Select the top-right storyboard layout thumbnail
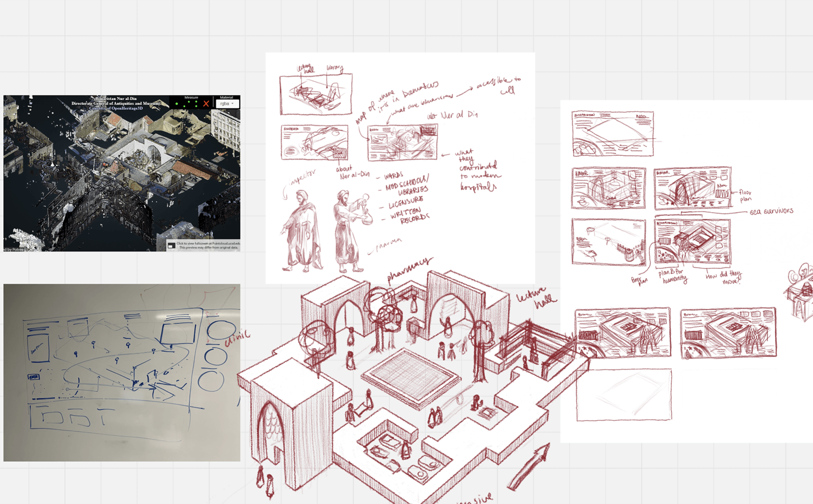Image resolution: width=813 pixels, height=504 pixels. click(613, 133)
